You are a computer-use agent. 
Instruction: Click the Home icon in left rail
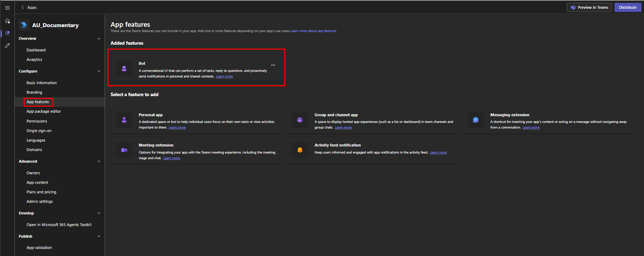click(7, 21)
